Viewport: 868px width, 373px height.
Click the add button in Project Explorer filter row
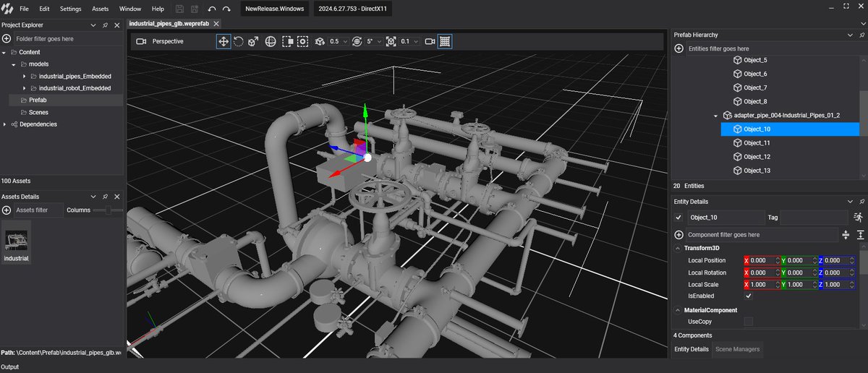point(7,38)
